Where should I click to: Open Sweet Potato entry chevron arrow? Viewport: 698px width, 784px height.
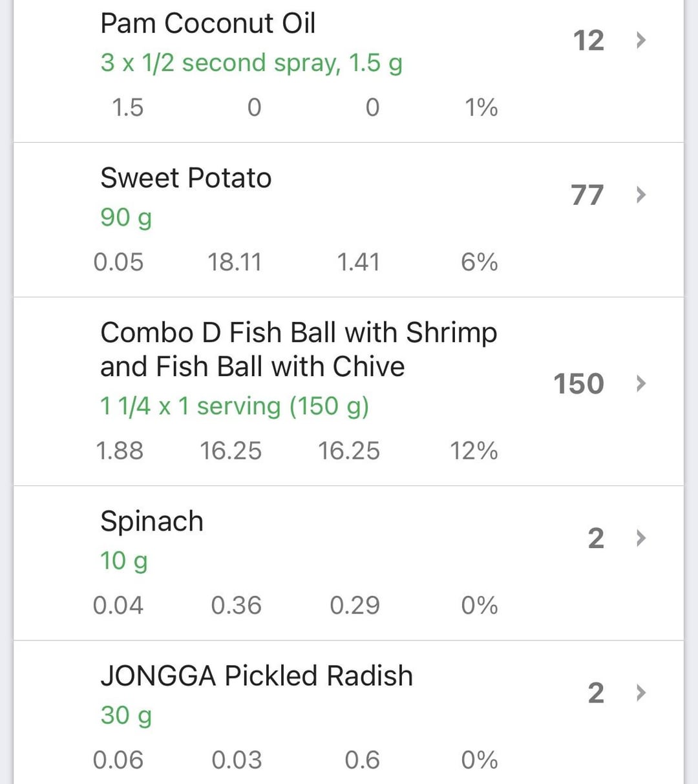[x=640, y=195]
